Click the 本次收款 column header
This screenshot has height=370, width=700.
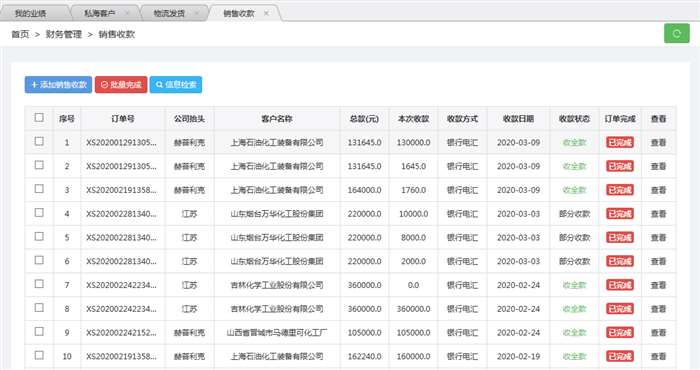pos(413,119)
